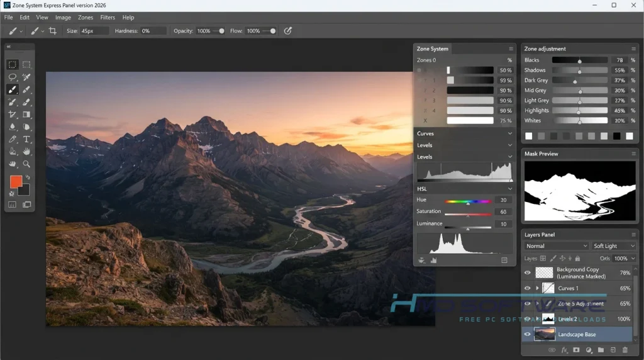
Task: Hide the Zone 5 Adjustment layer
Action: point(528,304)
